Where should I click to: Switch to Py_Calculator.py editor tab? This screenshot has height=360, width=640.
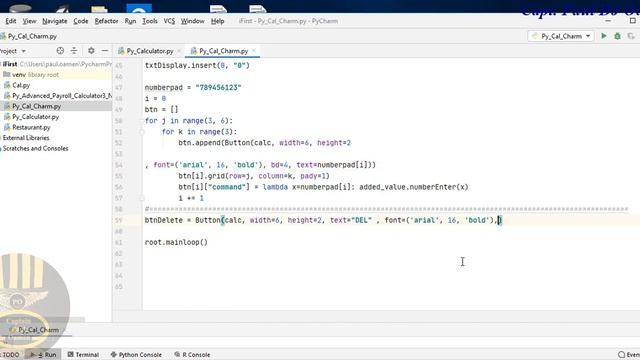click(x=149, y=51)
